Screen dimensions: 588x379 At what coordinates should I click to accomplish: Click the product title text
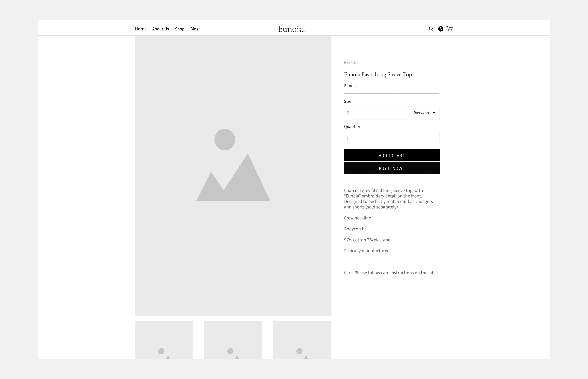click(378, 75)
